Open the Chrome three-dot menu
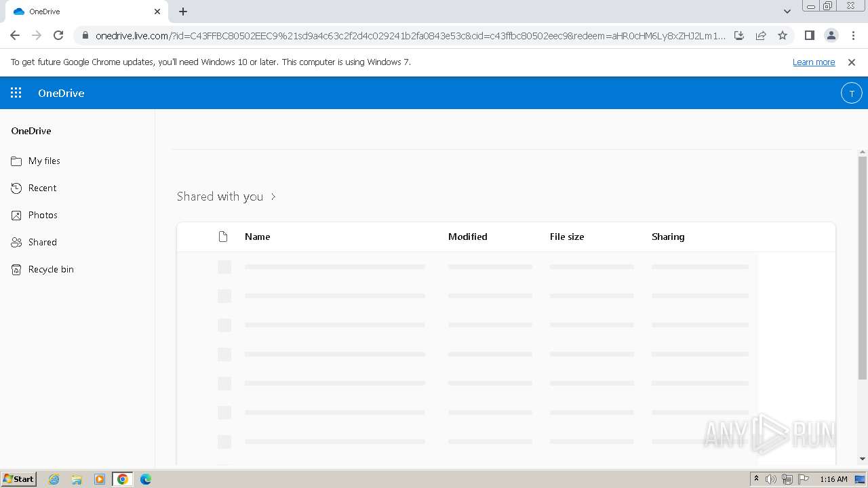Image resolution: width=868 pixels, height=488 pixels. tap(852, 35)
